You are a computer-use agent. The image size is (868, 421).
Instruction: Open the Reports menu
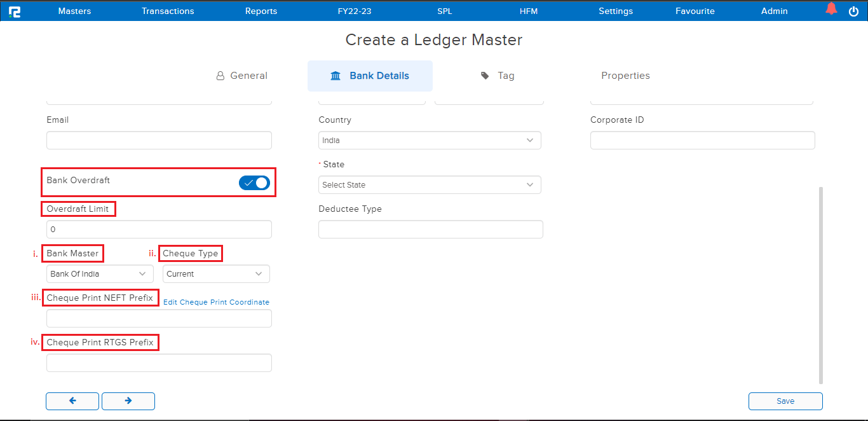261,11
